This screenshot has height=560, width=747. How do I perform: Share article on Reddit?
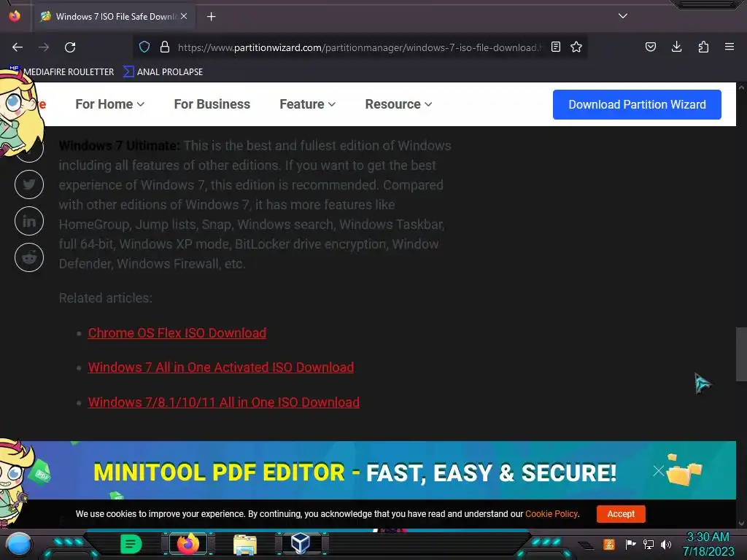point(29,257)
